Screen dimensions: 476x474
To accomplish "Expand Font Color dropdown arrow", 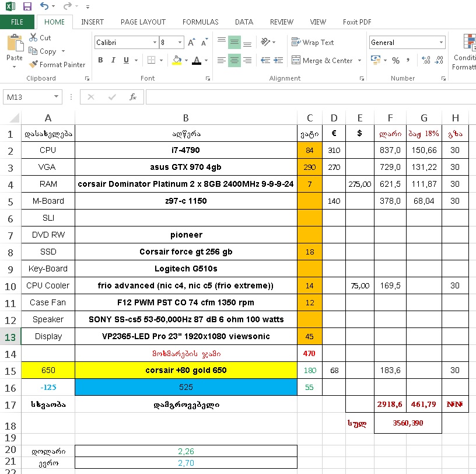I will [x=206, y=60].
